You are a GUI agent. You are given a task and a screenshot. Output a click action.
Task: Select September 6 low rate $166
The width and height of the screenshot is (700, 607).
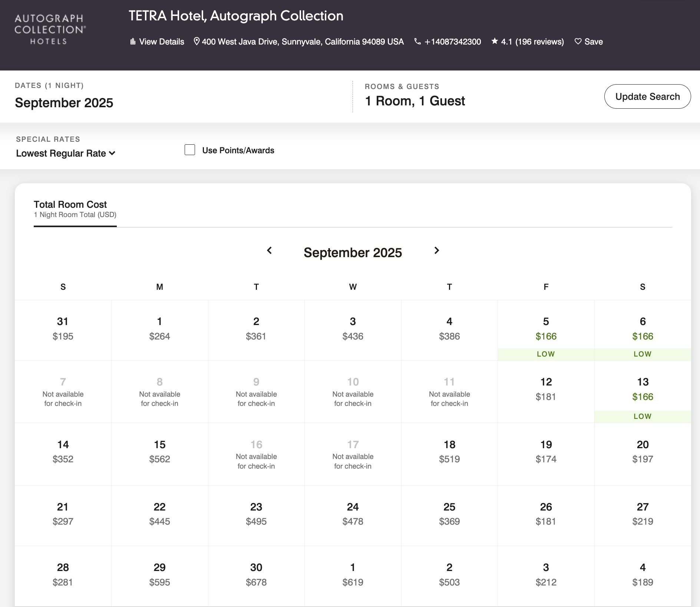click(643, 330)
